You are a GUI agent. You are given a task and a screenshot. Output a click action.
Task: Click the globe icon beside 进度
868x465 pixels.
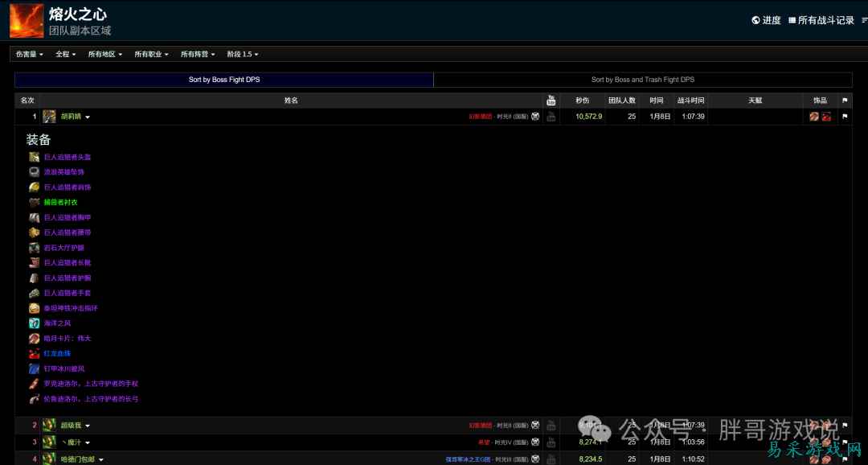755,21
